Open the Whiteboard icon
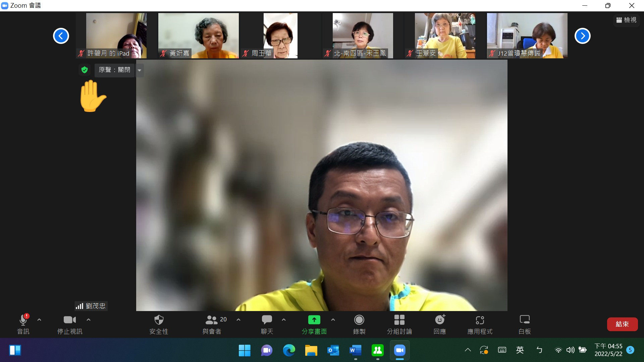Screen dimensions: 644x362 tap(524, 320)
